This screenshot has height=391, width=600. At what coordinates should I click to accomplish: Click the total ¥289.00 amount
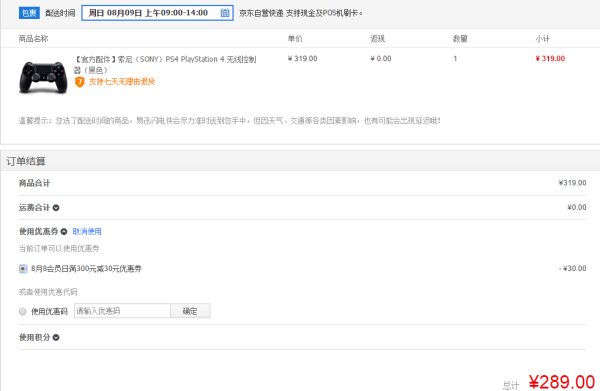(x=562, y=382)
